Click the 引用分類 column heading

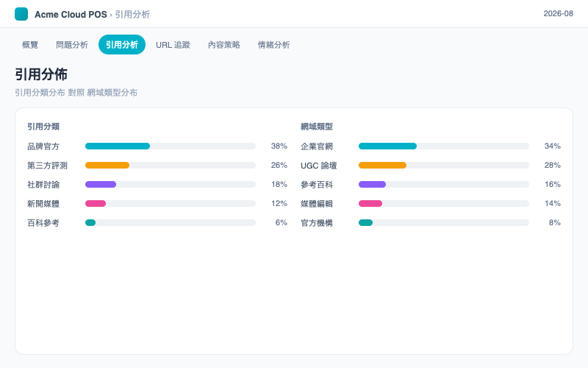coord(43,127)
